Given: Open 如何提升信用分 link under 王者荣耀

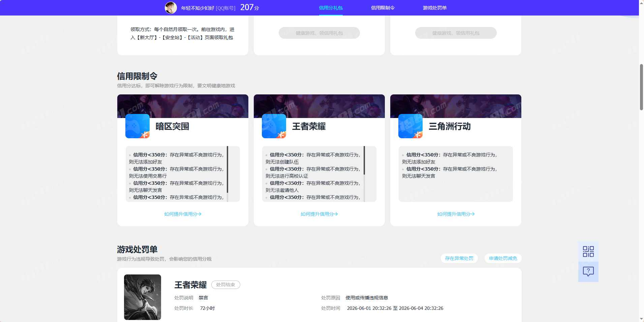Looking at the screenshot, I should pyautogui.click(x=319, y=214).
